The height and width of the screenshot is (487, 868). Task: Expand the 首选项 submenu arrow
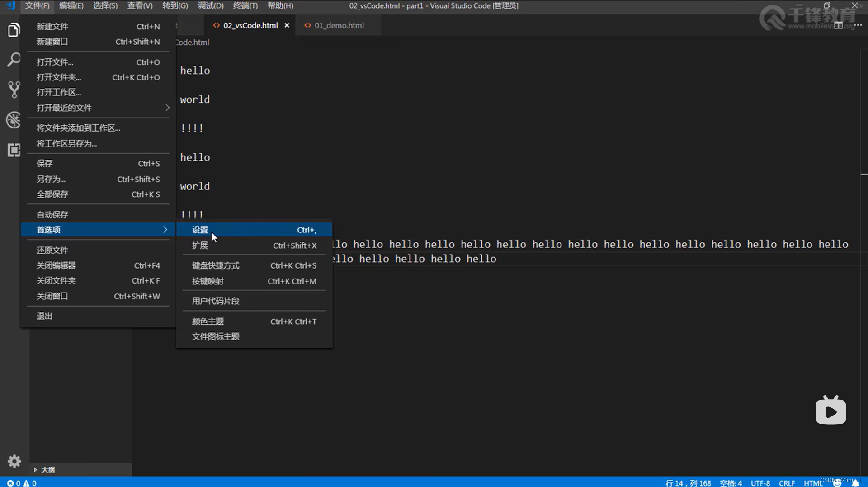click(165, 230)
